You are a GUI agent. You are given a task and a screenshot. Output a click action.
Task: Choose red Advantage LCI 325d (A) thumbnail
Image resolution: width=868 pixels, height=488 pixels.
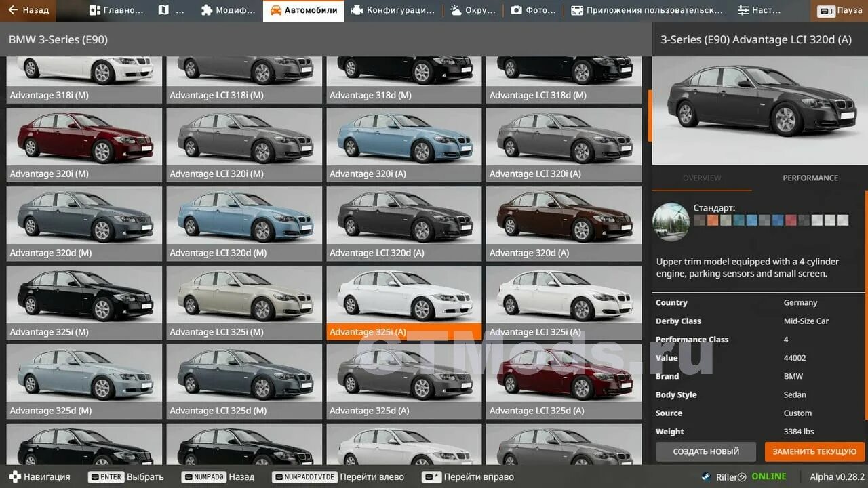pos(564,382)
